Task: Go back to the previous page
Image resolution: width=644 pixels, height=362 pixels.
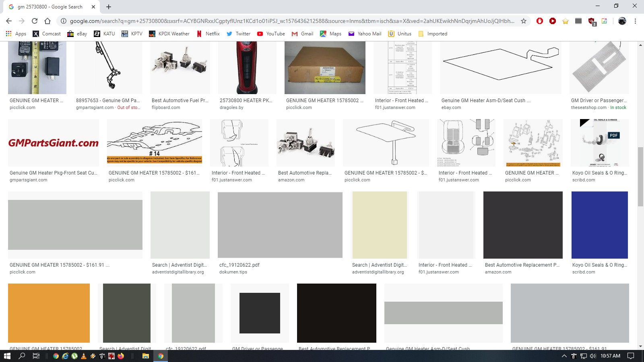Action: point(9,21)
